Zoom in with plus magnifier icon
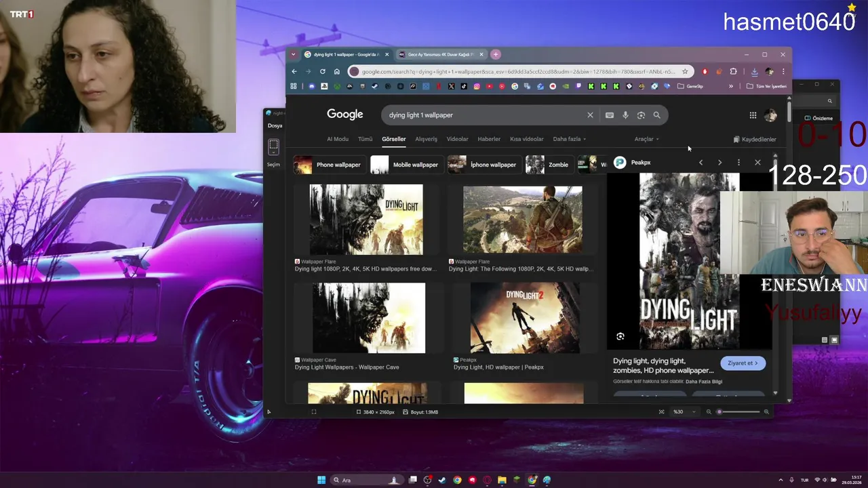Image resolution: width=868 pixels, height=488 pixels. 767,412
